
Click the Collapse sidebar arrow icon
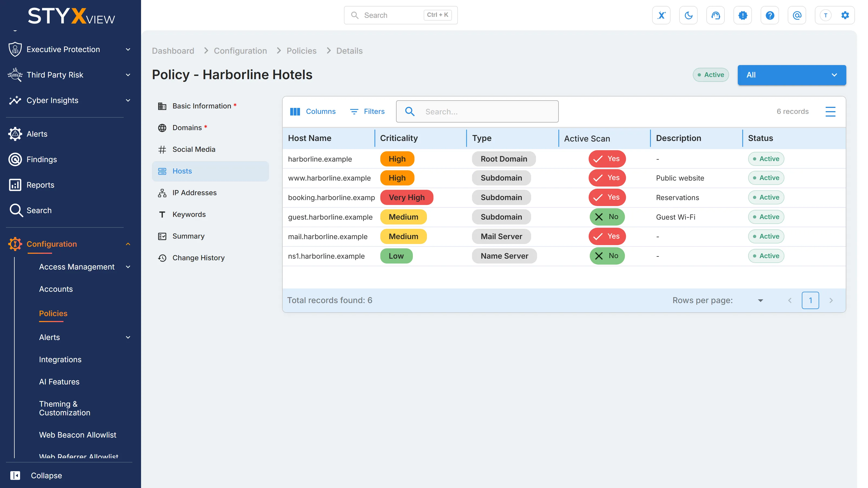pyautogui.click(x=15, y=475)
